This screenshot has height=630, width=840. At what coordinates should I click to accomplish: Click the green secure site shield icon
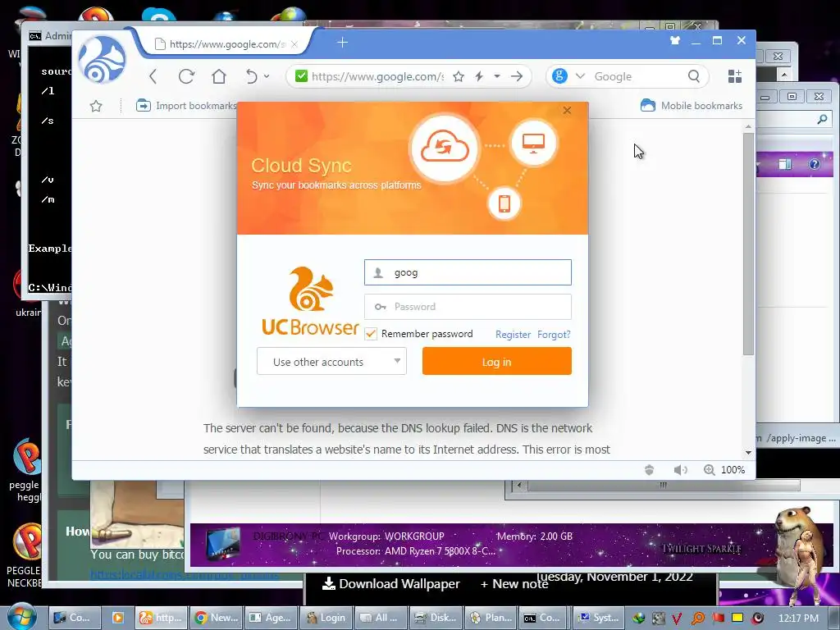(x=302, y=76)
